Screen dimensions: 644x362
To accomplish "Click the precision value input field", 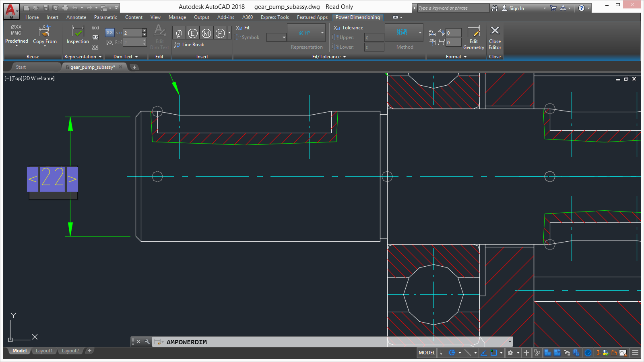I will (132, 33).
